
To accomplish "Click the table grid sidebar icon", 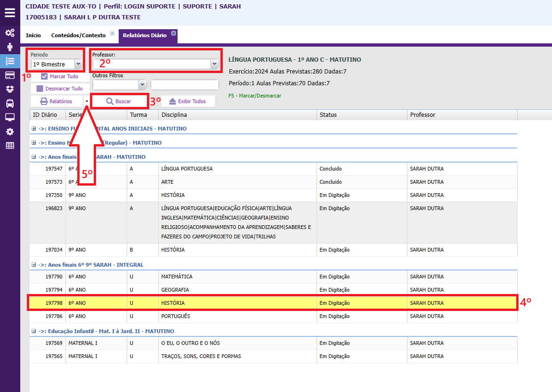I will [10, 146].
